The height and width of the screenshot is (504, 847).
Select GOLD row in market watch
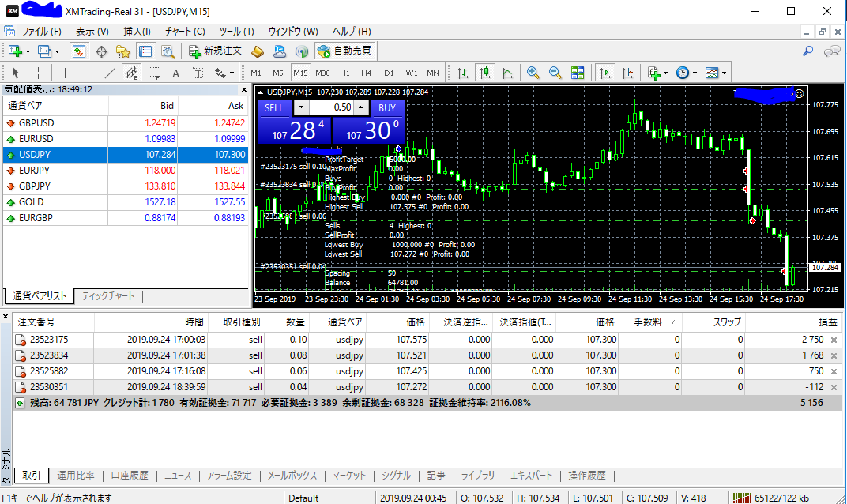[126, 202]
